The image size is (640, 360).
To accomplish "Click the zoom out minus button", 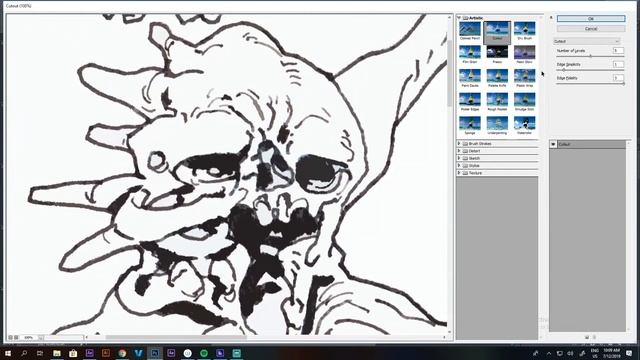I will point(10,338).
